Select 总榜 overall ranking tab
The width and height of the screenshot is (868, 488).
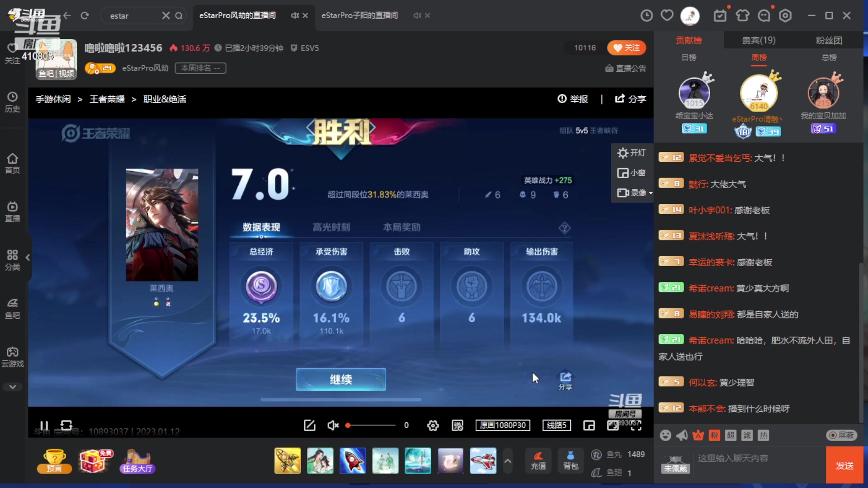[x=829, y=57]
